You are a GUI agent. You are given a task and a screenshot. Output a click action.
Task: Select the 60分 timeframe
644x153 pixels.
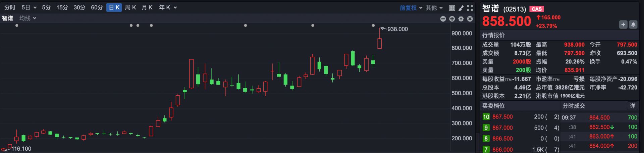coord(97,7)
